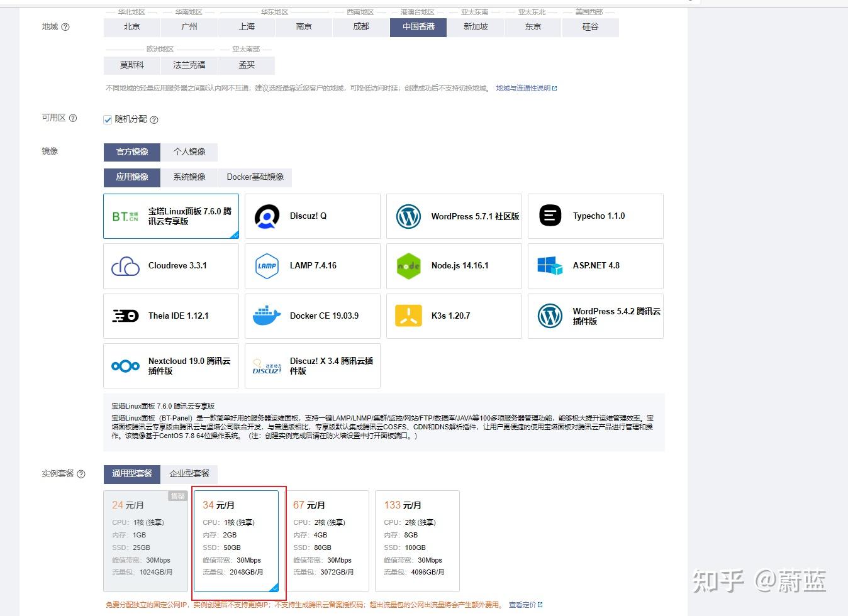The height and width of the screenshot is (616, 848).
Task: Select the 孟买 region
Action: tap(247, 65)
